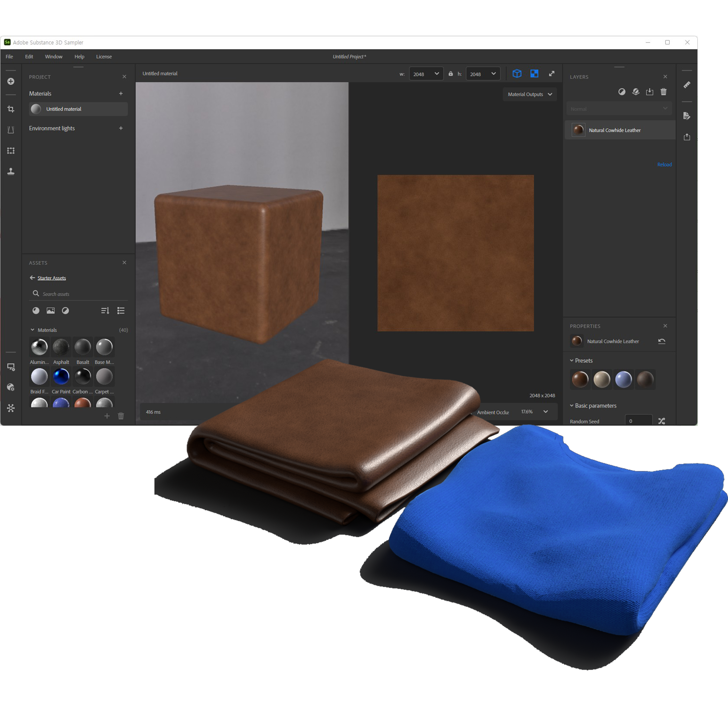Choose the beige leather preset swatch

[602, 379]
